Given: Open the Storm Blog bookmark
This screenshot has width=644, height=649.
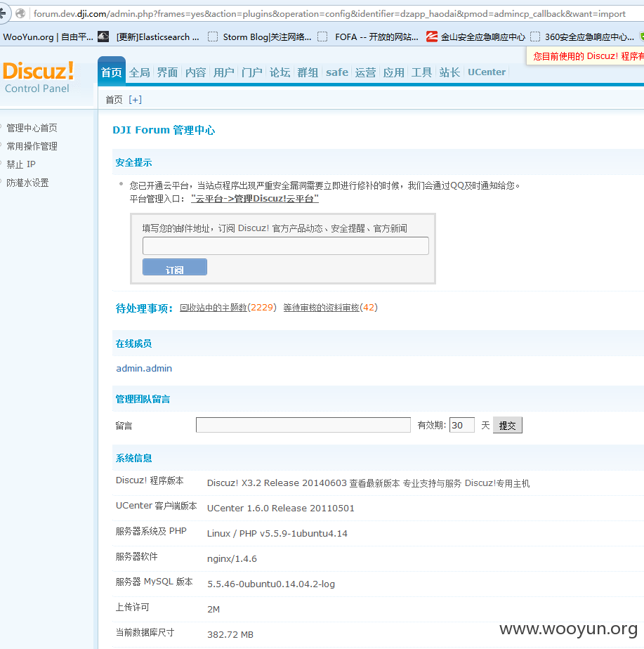Looking at the screenshot, I should 267,37.
